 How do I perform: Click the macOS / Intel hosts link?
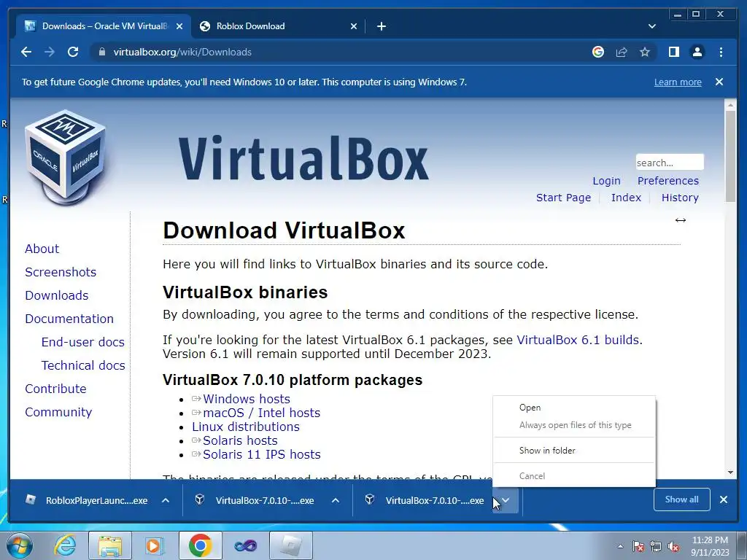coord(262,413)
